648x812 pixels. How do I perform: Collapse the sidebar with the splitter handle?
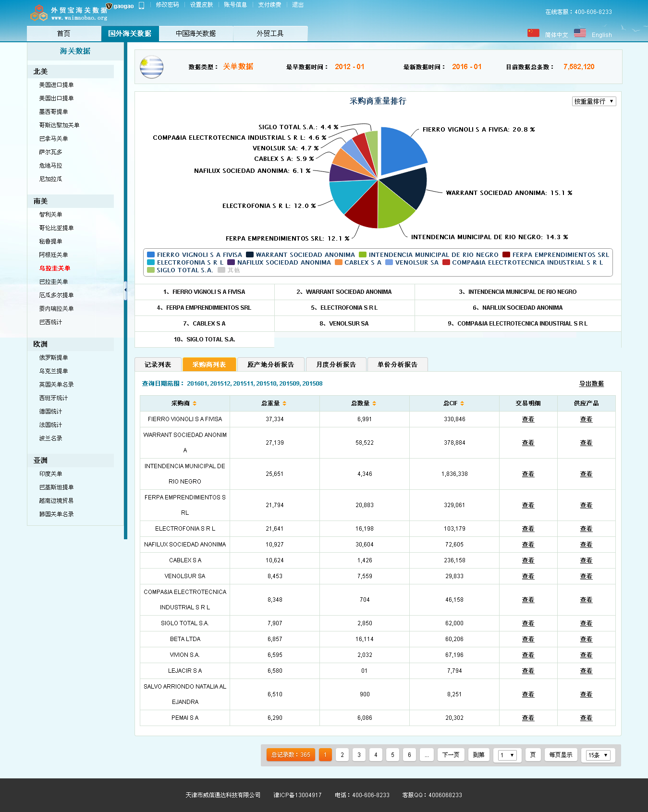(x=125, y=290)
